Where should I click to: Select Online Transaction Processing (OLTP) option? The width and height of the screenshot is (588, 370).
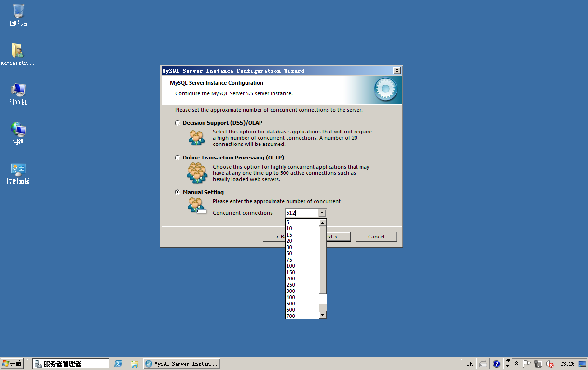178,158
